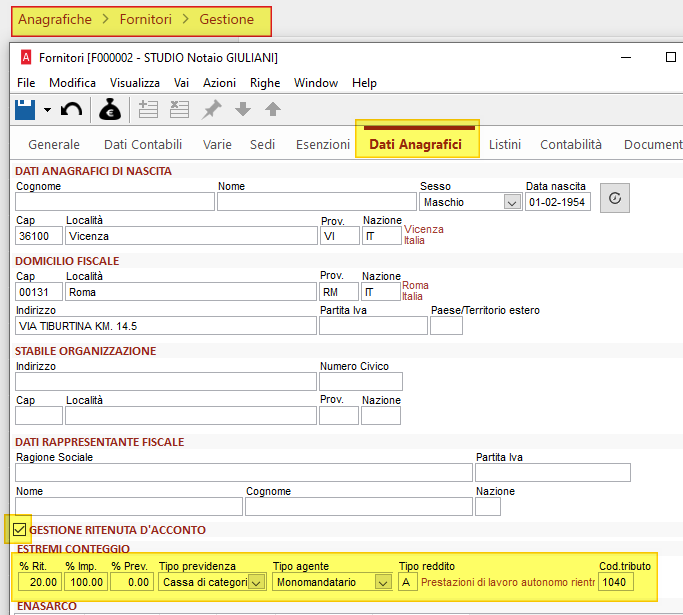Click the Ragione Sociale field

pos(244,473)
